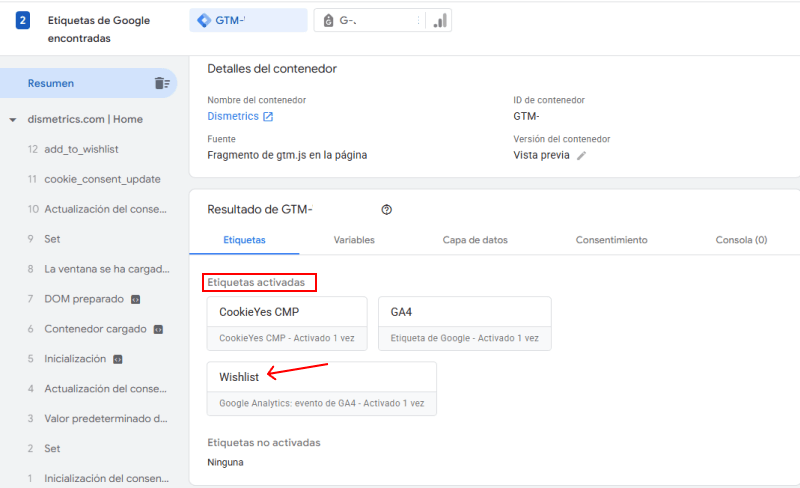This screenshot has height=488, width=800.
Task: Click the number 2 tags found badge
Action: click(x=23, y=20)
